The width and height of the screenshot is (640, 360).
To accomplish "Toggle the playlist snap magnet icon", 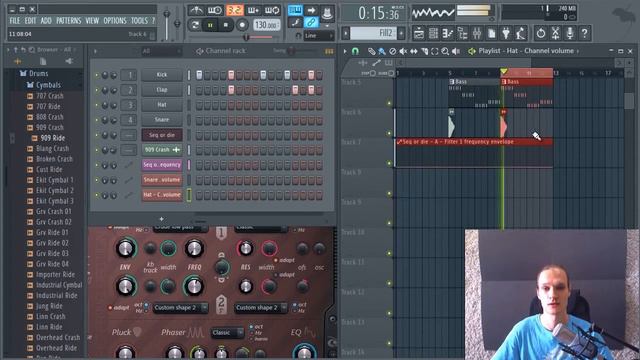I will 355,51.
